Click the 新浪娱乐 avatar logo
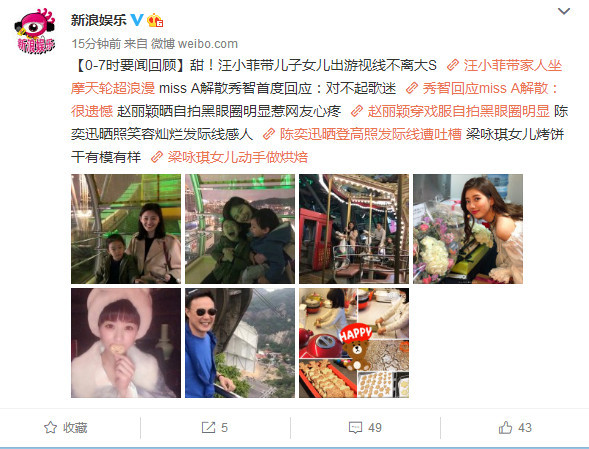 coord(35,31)
